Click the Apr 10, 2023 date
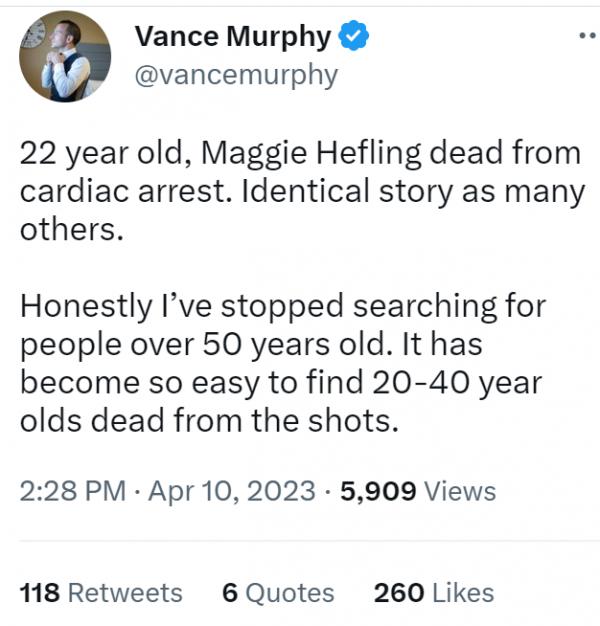The height and width of the screenshot is (626, 600). (x=235, y=491)
